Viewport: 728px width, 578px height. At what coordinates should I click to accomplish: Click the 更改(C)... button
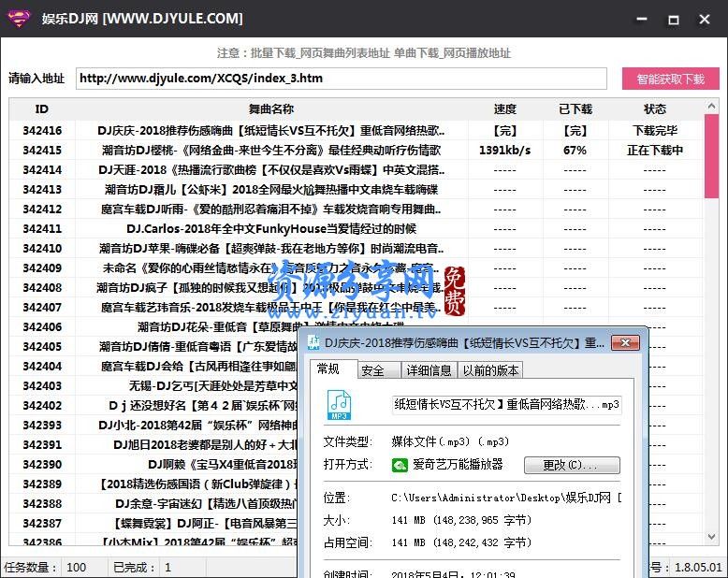[x=572, y=465]
